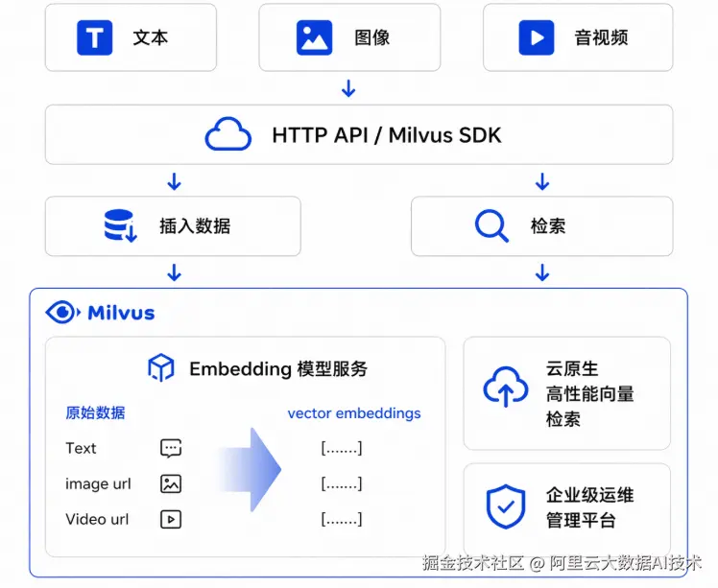
Task: Click the blue T text icon
Action: click(95, 37)
